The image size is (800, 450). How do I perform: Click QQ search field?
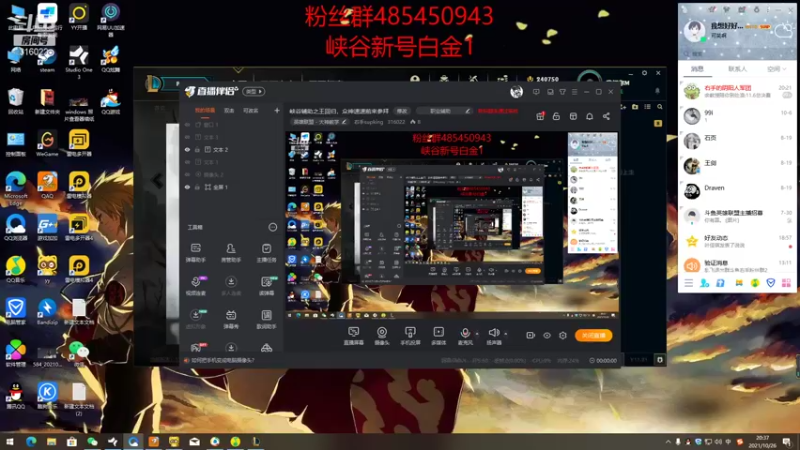pyautogui.click(x=737, y=54)
